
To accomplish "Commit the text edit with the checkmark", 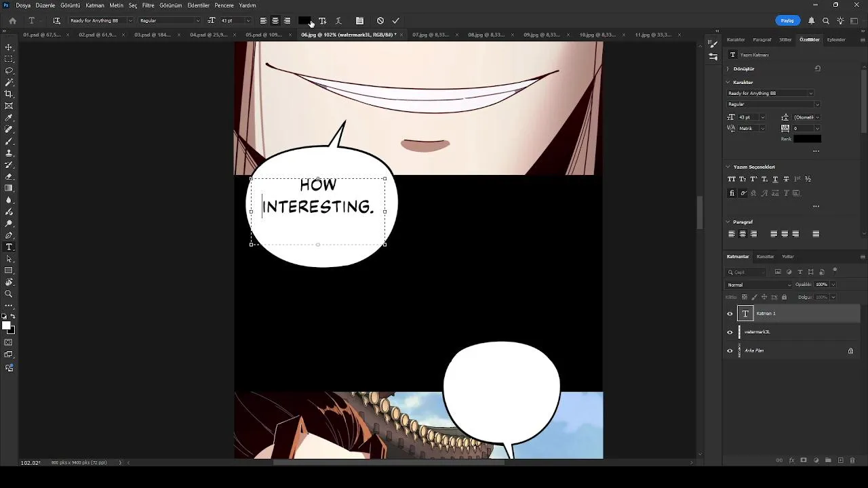I will pyautogui.click(x=396, y=21).
